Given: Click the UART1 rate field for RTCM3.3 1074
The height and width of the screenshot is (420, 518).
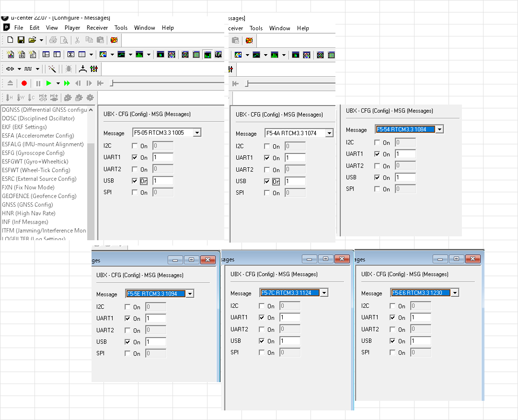Looking at the screenshot, I should [295, 158].
